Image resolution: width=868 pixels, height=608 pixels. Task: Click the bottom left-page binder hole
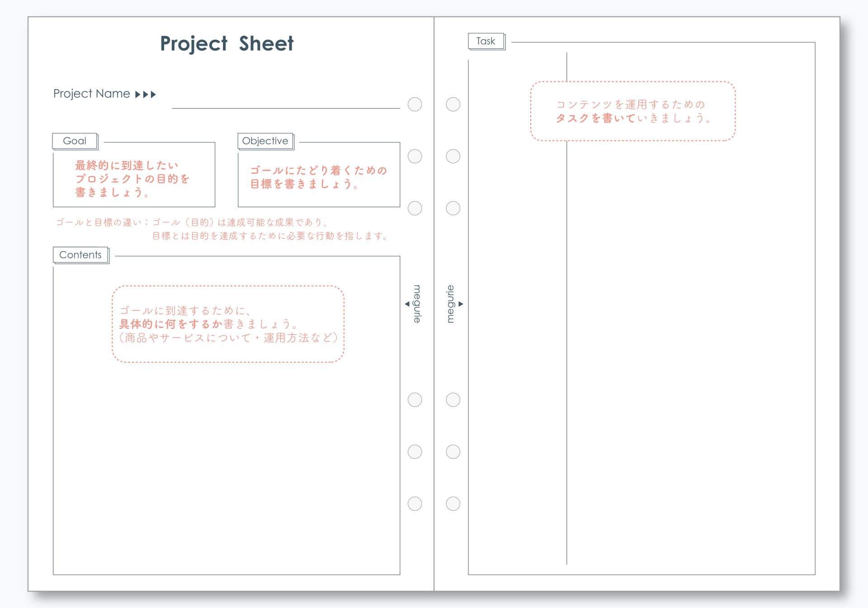[x=415, y=503]
